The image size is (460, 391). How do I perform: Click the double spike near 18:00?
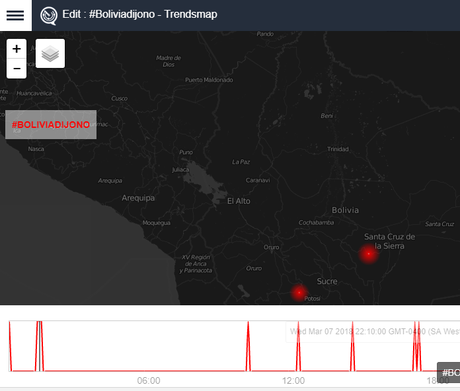tap(417, 346)
